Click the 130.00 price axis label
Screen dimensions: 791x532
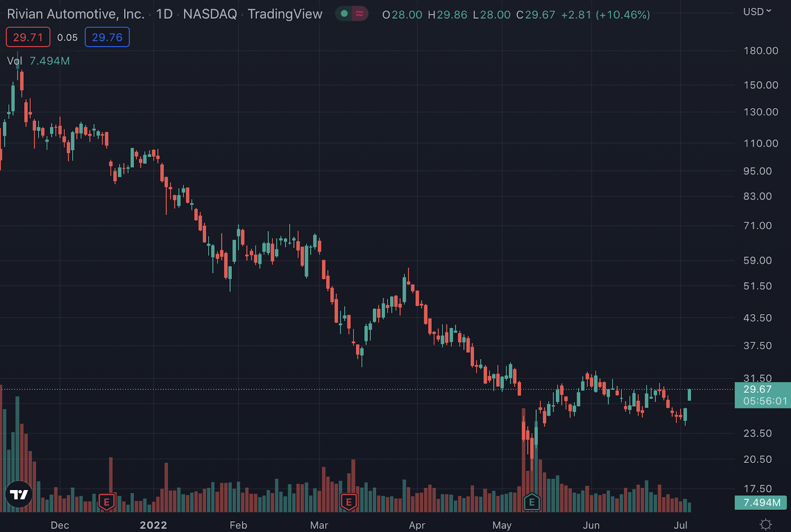(761, 112)
